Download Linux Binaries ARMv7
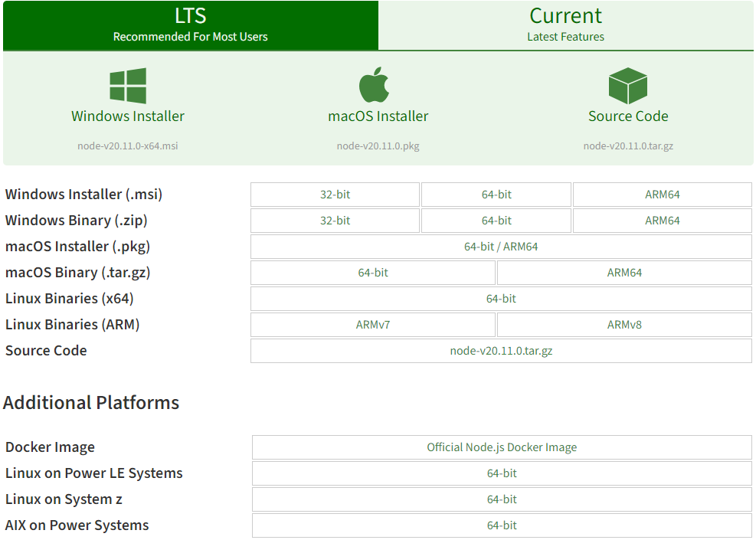This screenshot has height=540, width=756. (x=373, y=325)
